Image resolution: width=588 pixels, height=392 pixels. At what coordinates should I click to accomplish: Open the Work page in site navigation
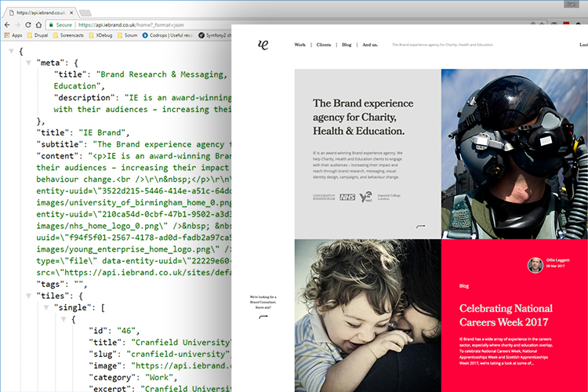click(299, 45)
